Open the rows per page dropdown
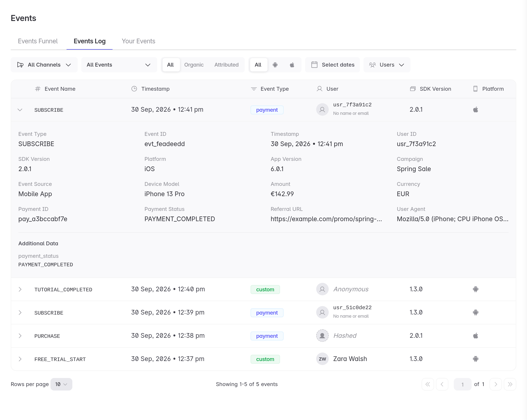527x420 pixels. (61, 384)
